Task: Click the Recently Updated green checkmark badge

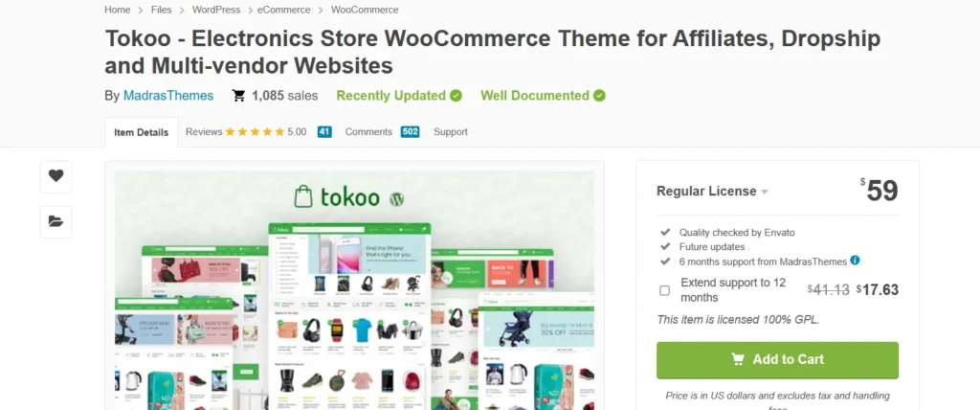Action: (456, 96)
